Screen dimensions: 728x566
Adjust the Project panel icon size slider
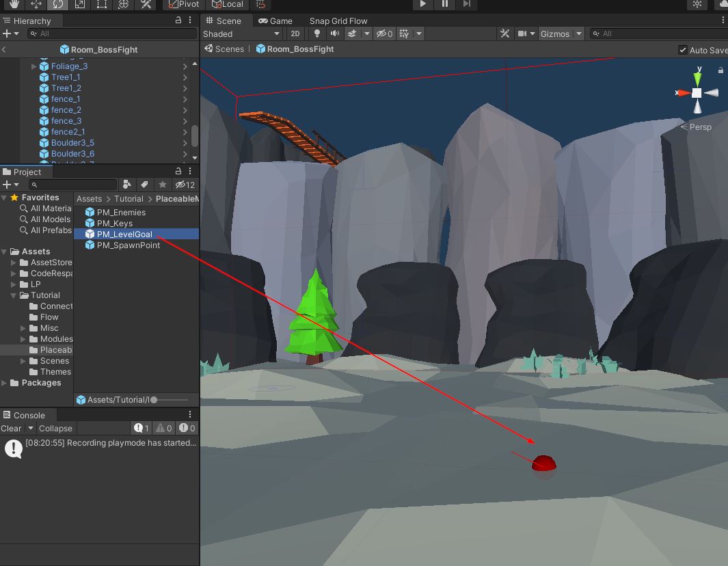(154, 400)
